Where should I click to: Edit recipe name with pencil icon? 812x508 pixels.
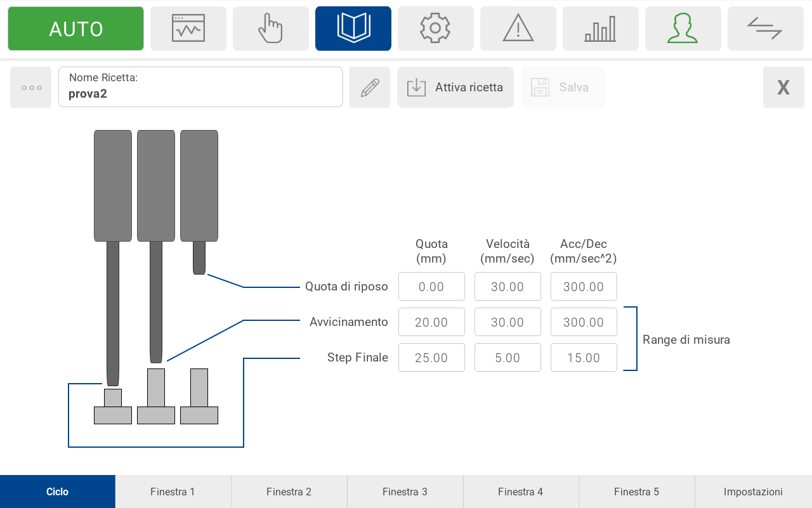pyautogui.click(x=369, y=88)
